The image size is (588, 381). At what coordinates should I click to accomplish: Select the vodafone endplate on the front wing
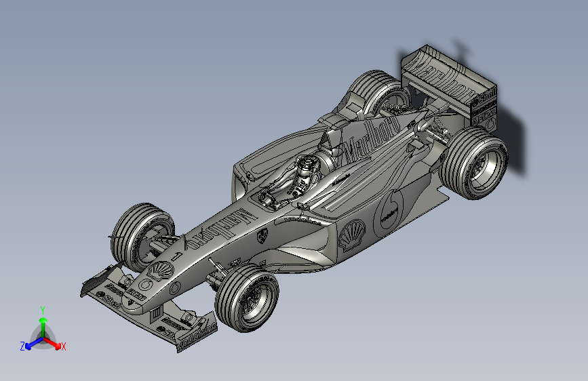pyautogui.click(x=196, y=333)
